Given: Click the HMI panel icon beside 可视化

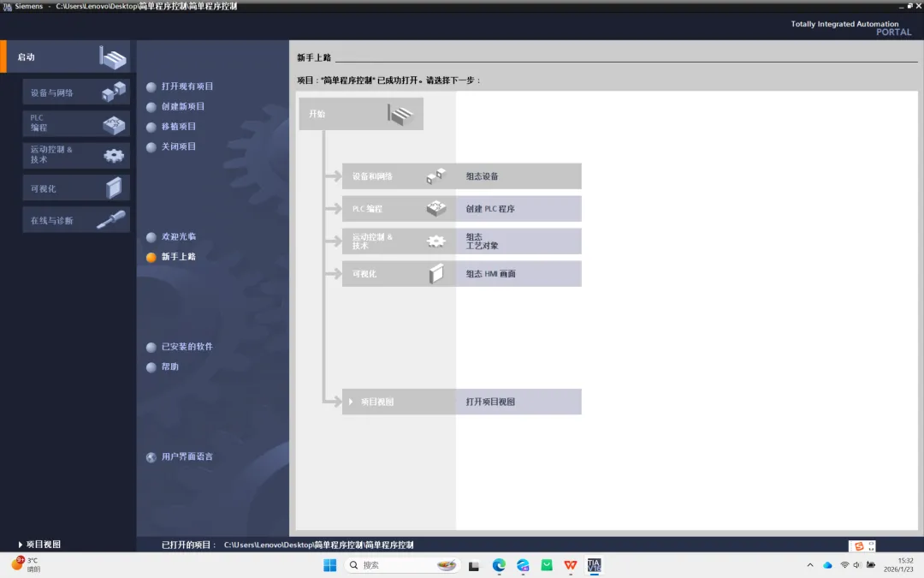Looking at the screenshot, I should point(114,188).
